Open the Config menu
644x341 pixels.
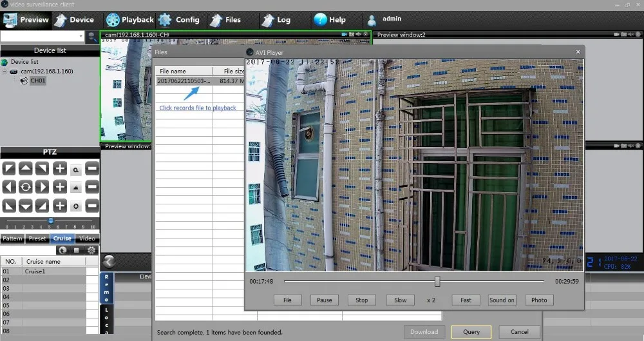point(179,20)
